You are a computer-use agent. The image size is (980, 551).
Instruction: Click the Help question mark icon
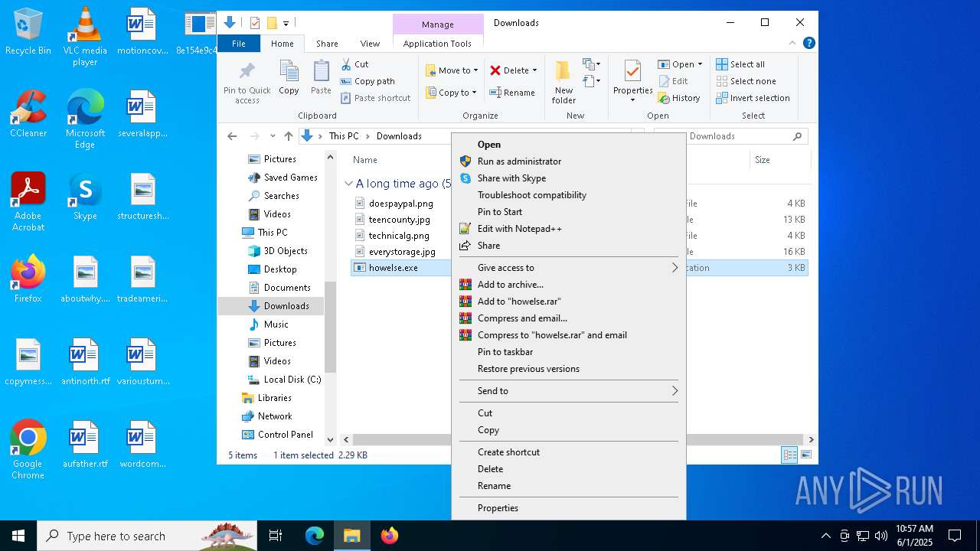[808, 43]
